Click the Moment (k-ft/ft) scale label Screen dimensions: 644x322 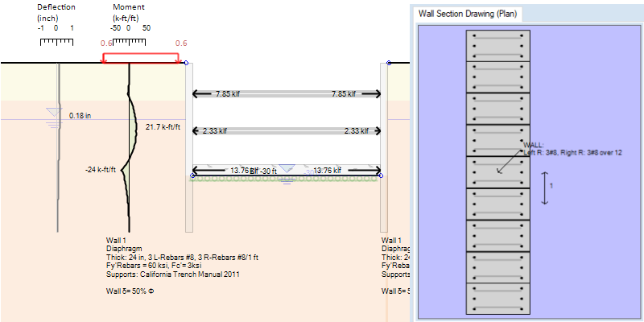tap(130, 13)
